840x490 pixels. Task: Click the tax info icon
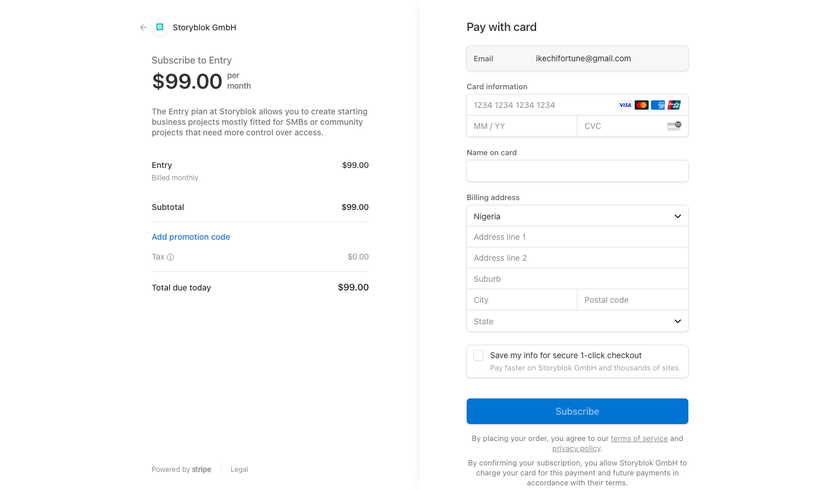pos(171,258)
